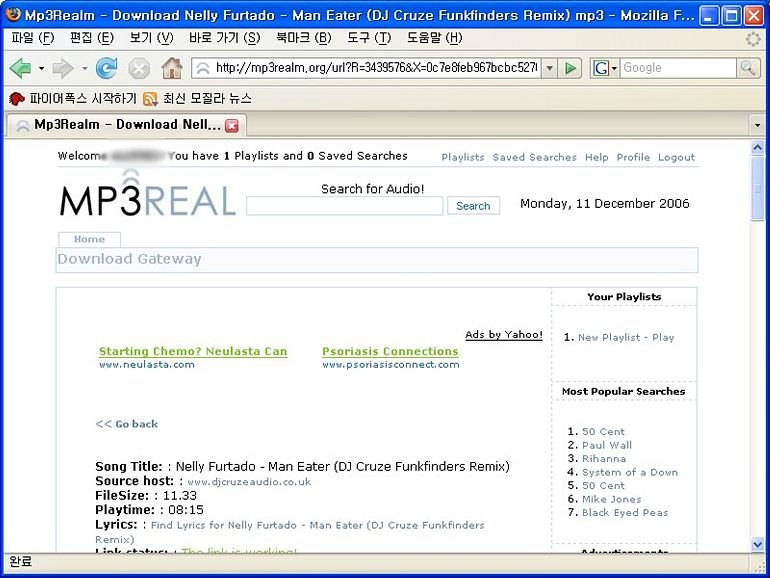Open the Profile link

tap(633, 157)
